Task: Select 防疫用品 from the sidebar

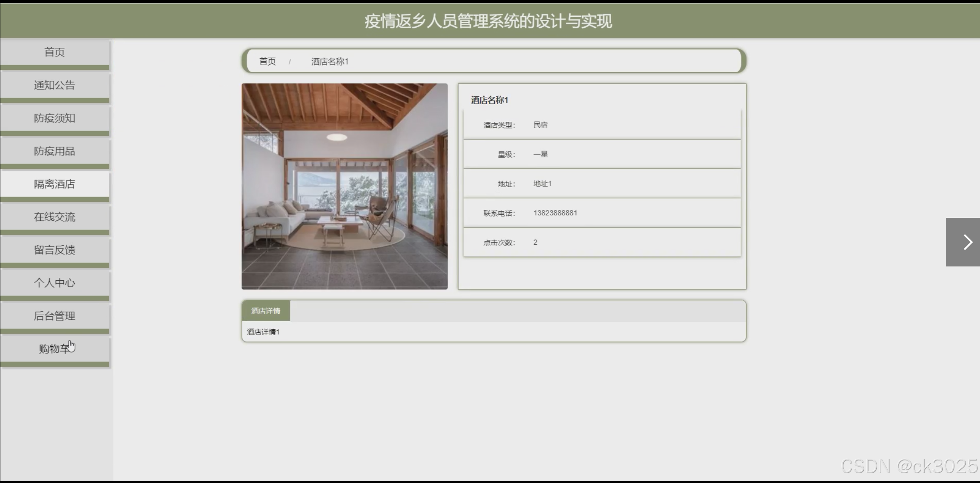Action: point(55,151)
